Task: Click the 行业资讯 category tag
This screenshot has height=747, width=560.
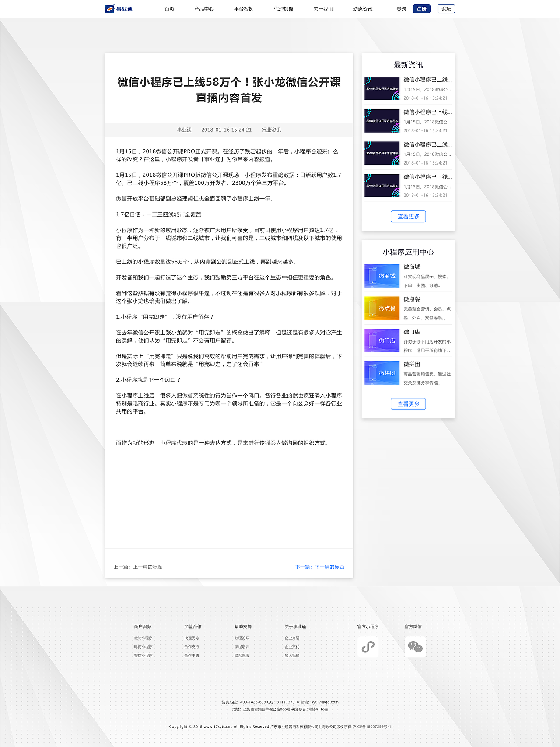Action: 271,130
